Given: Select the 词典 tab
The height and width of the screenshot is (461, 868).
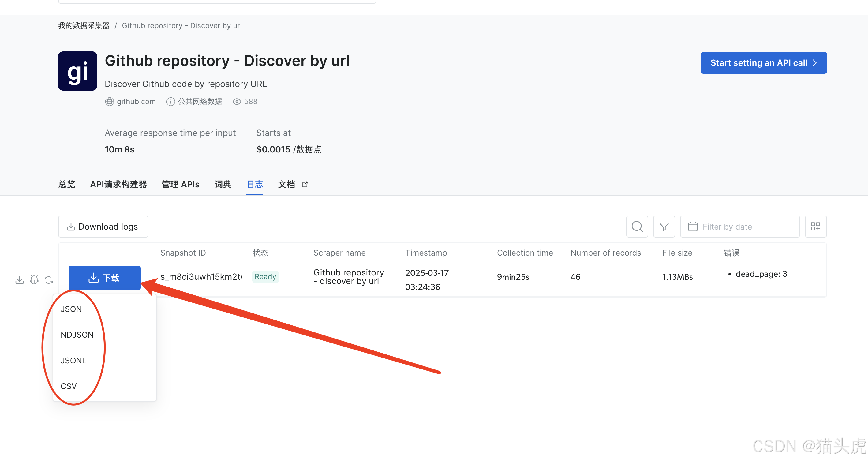Looking at the screenshot, I should click(x=223, y=184).
